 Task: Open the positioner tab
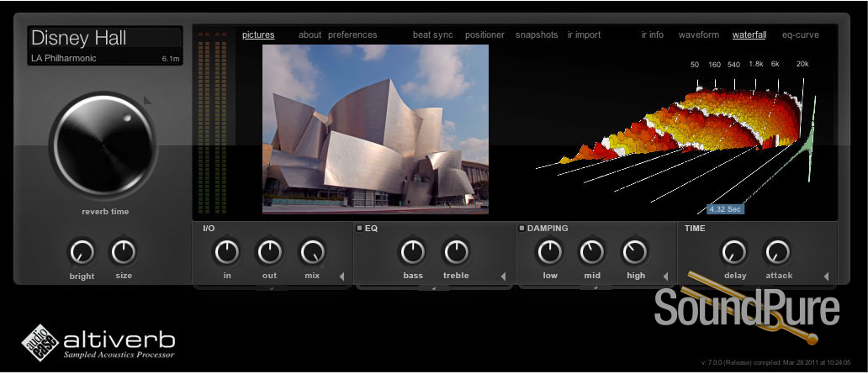click(484, 34)
